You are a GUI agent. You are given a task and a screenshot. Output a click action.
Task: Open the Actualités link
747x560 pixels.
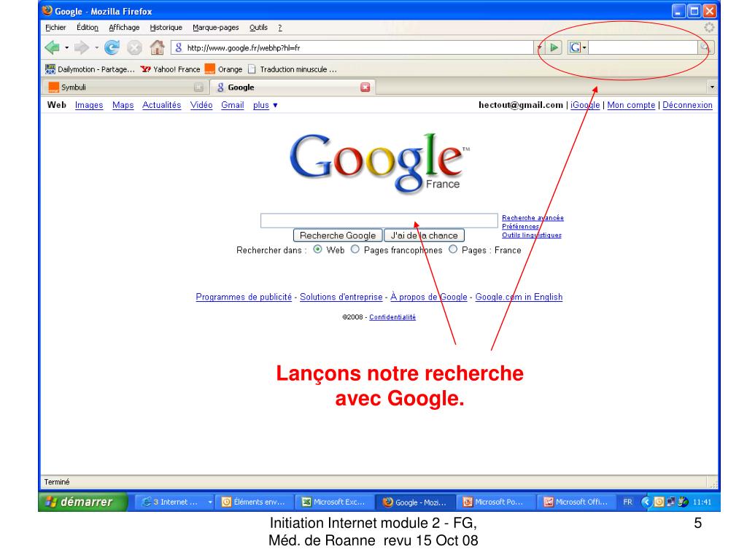(161, 105)
